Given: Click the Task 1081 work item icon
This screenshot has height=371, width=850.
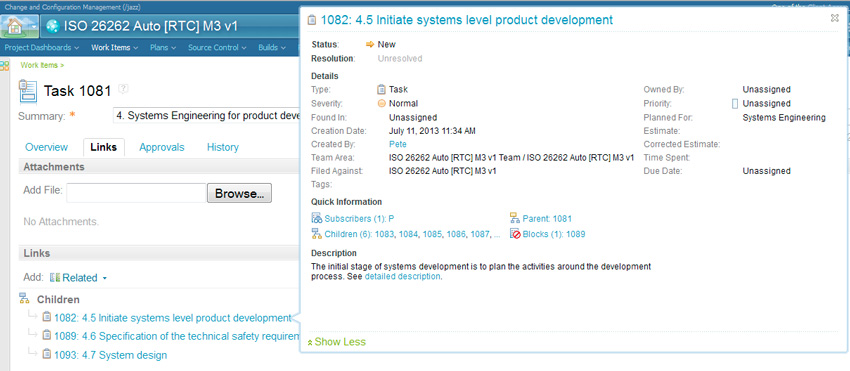Looking at the screenshot, I should click(x=28, y=91).
